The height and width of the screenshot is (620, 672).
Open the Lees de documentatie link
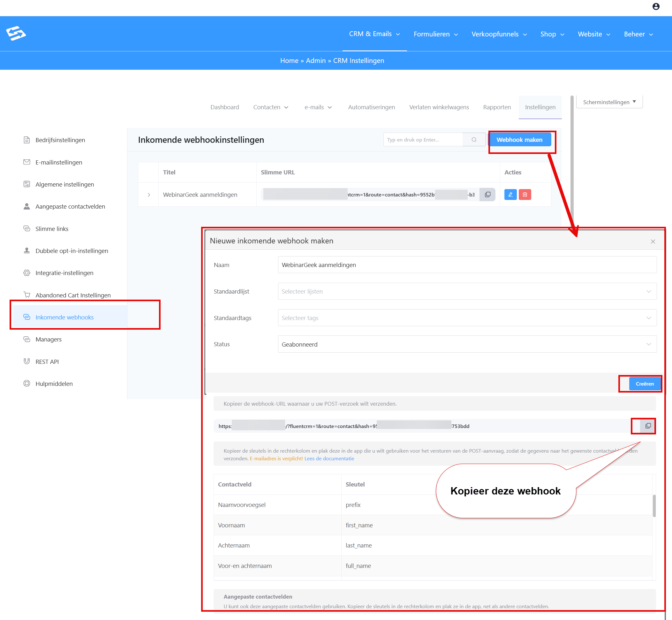click(x=329, y=458)
